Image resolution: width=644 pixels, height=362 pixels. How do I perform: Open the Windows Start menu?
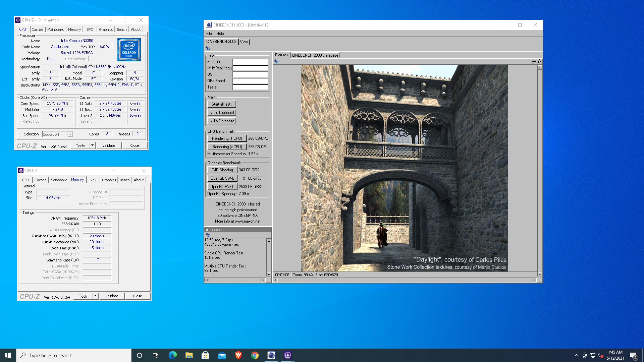tap(8, 355)
